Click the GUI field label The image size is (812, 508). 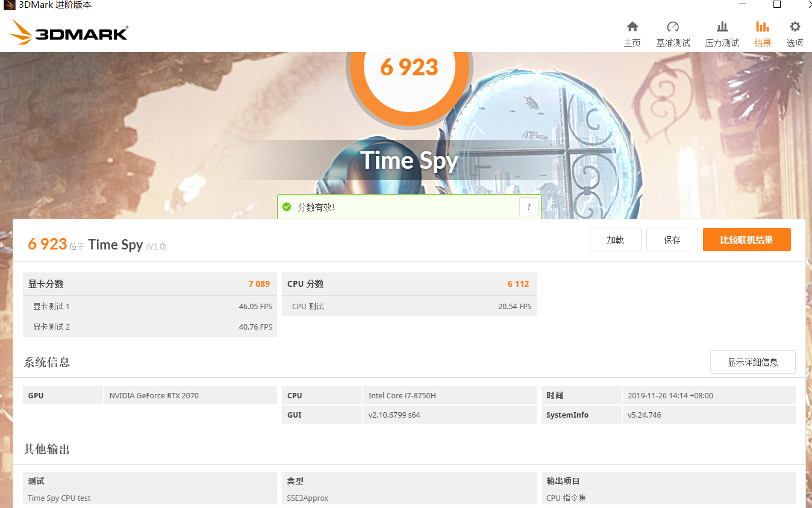295,415
